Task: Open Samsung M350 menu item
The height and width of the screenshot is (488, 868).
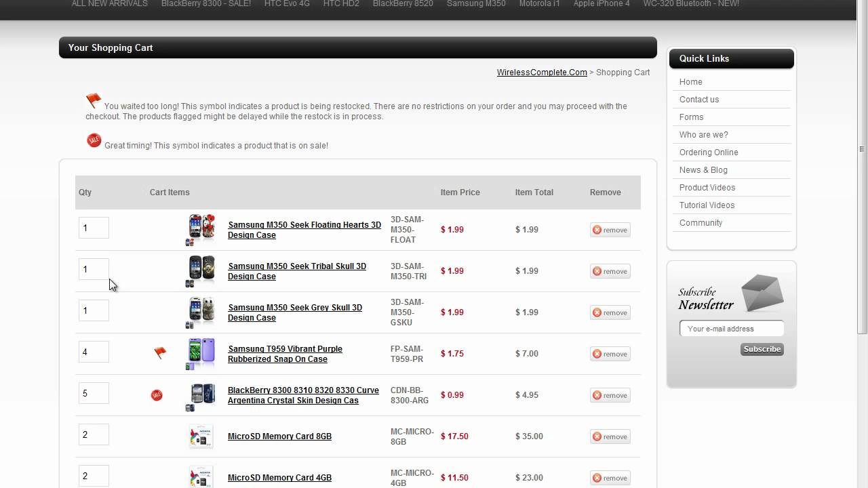Action: 476,4
